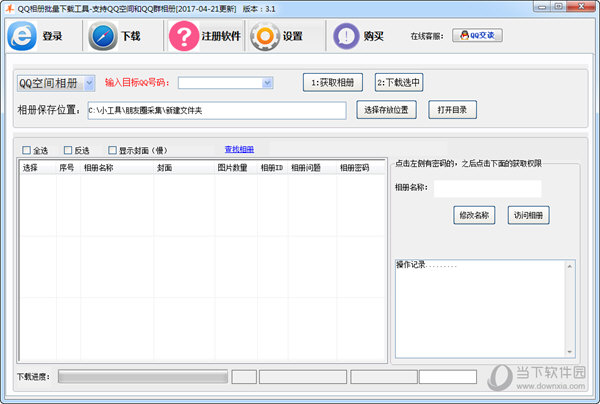Click the 序号 column header
Viewport: 600px width, 404px height.
tap(68, 168)
